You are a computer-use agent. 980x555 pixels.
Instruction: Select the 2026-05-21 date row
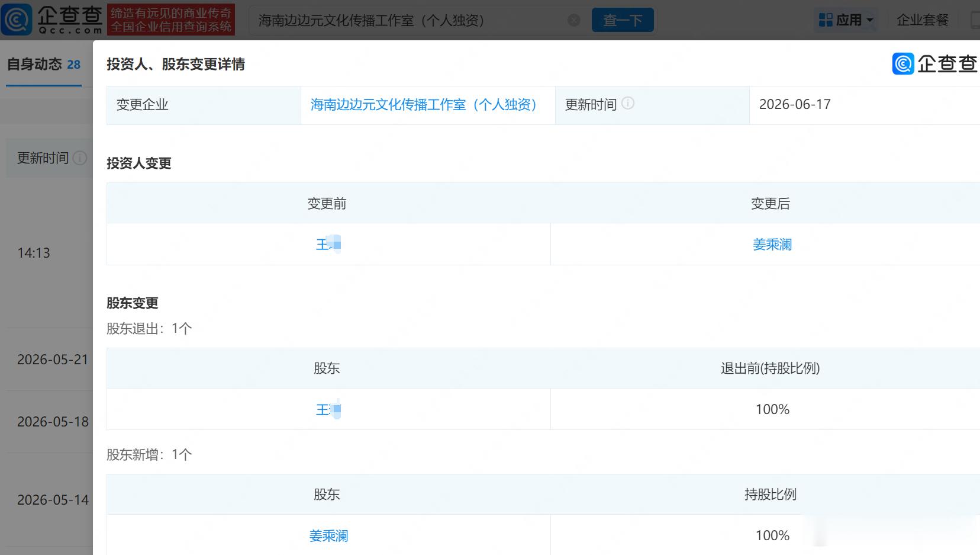click(53, 360)
